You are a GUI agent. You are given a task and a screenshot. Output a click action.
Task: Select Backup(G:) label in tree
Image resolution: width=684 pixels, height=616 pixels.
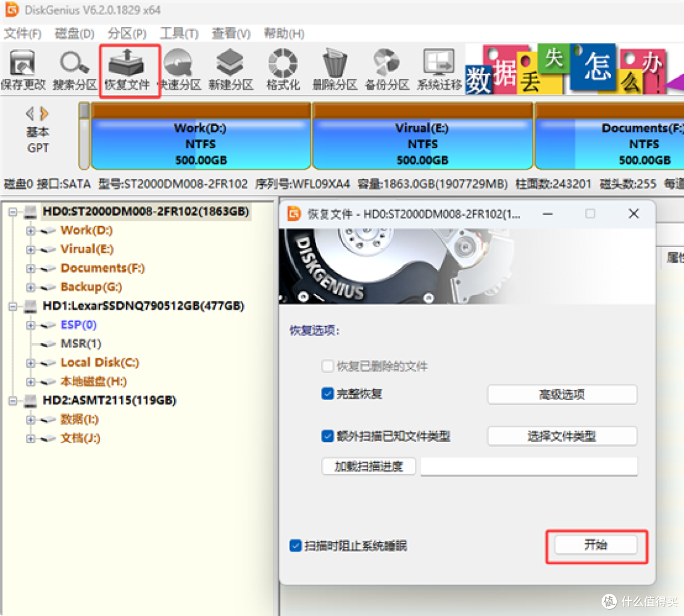[91, 287]
